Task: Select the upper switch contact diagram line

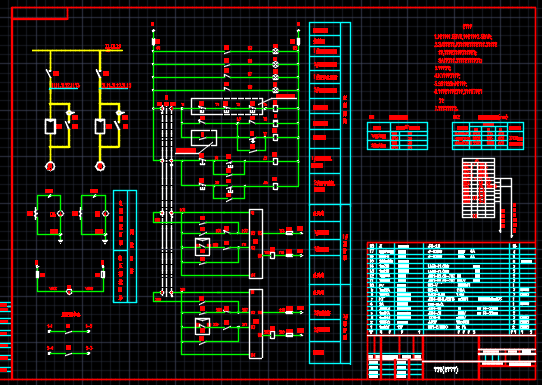Action: click(69, 331)
